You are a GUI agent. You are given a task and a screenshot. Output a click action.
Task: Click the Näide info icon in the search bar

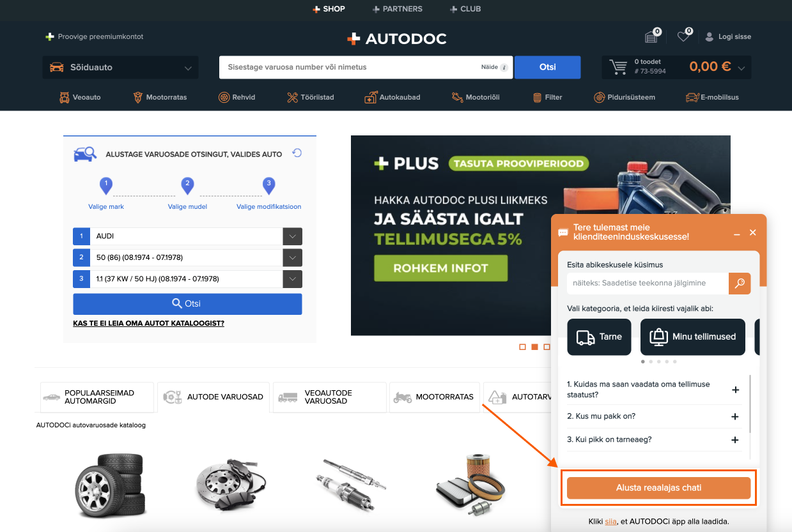tap(504, 68)
